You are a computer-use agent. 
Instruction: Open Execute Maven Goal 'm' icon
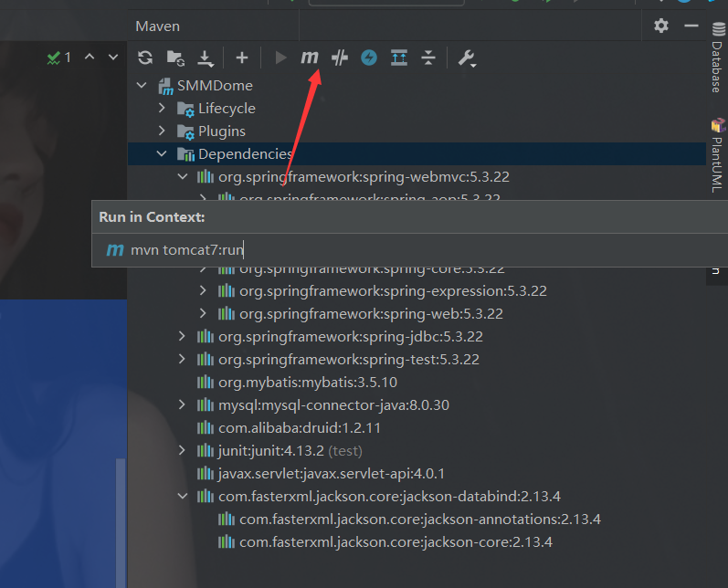tap(310, 58)
